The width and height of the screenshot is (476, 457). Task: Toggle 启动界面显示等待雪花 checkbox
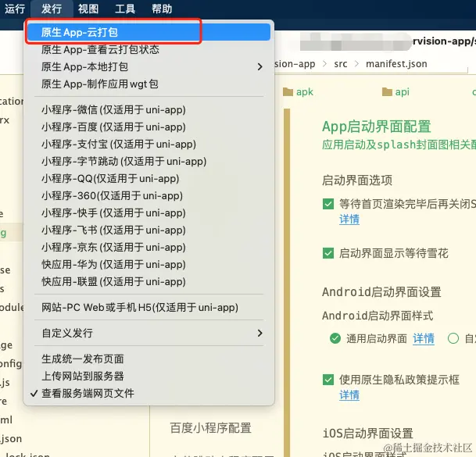pyautogui.click(x=328, y=253)
